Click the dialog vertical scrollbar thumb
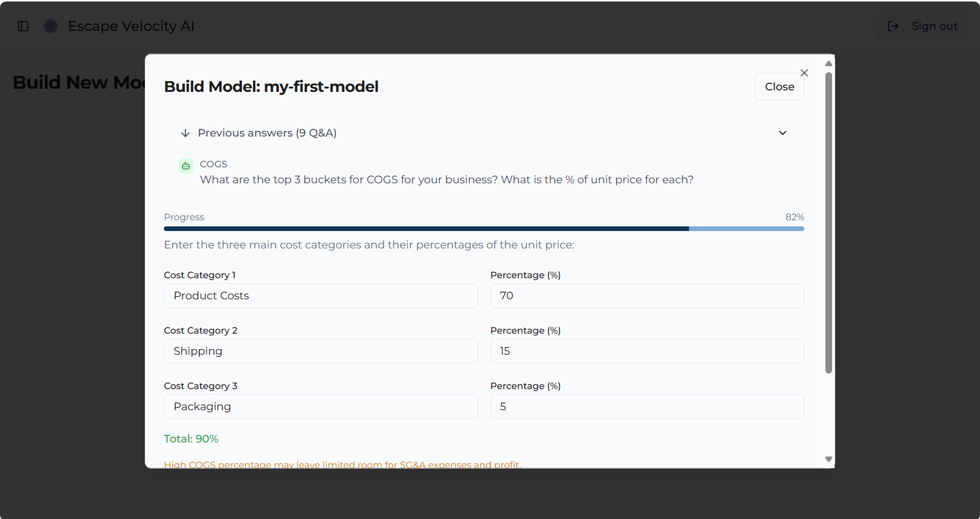The height and width of the screenshot is (519, 980). click(x=828, y=223)
